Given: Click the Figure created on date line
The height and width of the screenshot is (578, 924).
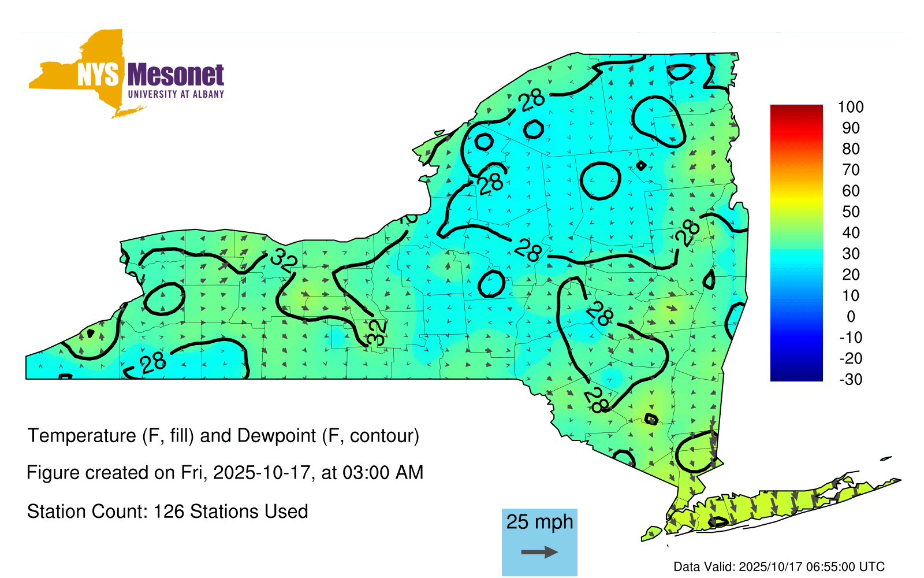Looking at the screenshot, I should point(225,472).
